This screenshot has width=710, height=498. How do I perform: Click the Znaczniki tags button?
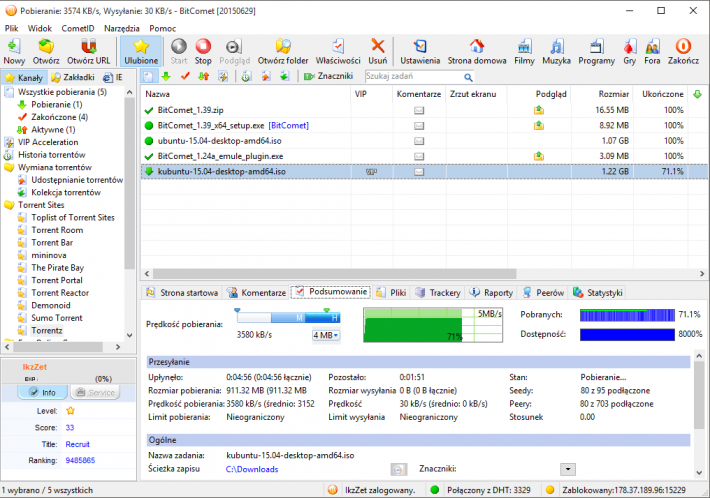329,77
